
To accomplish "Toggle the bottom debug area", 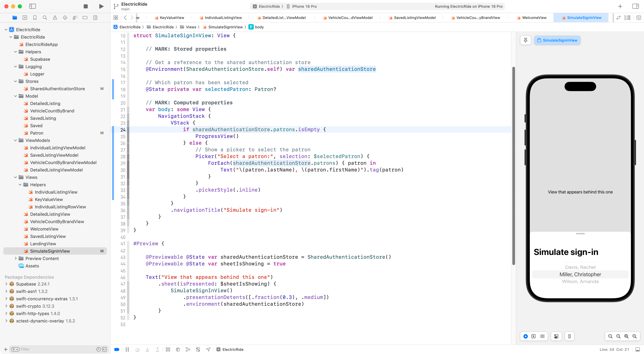I will click(x=637, y=349).
